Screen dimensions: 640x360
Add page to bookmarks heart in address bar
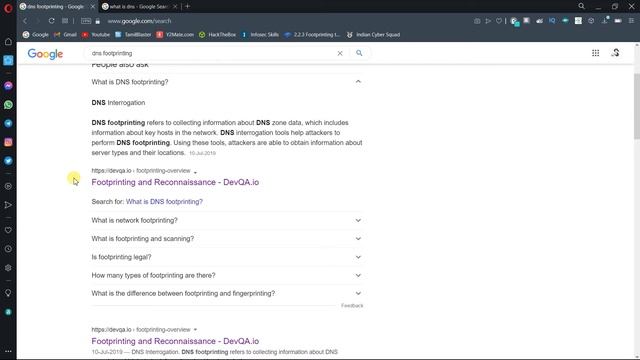(499, 21)
